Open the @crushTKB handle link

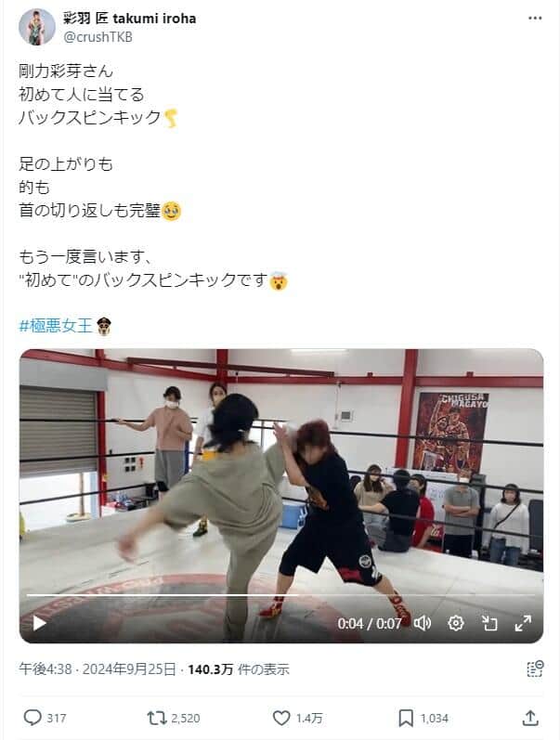pyautogui.click(x=98, y=37)
